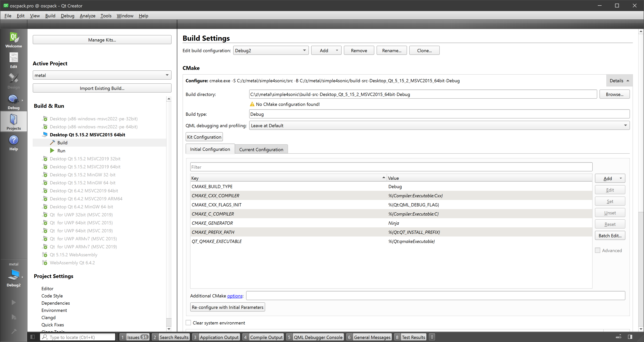Open QML debugging and profiling dropdown
The height and width of the screenshot is (342, 644).
point(439,125)
